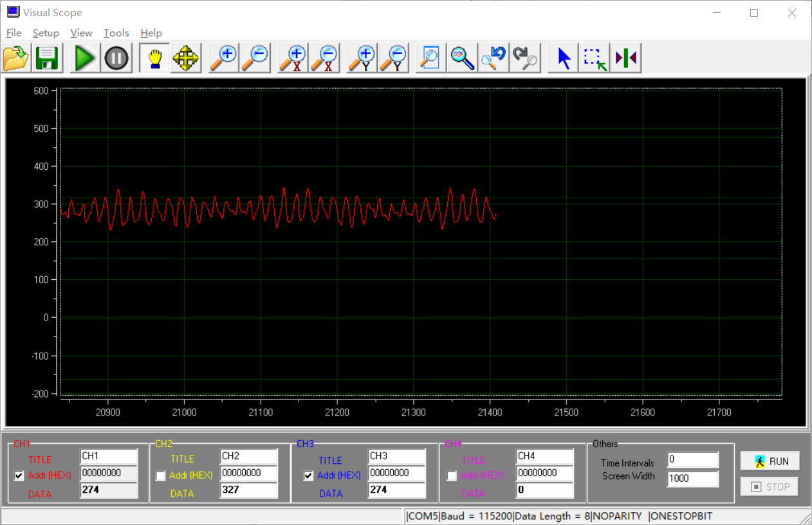Image resolution: width=812 pixels, height=525 pixels.
Task: Open a file with the folder icon
Action: (16, 58)
